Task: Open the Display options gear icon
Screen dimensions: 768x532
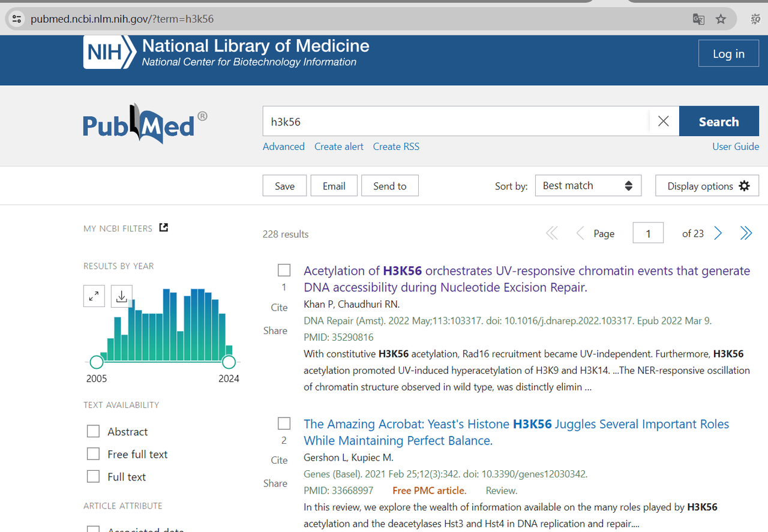Action: point(745,185)
